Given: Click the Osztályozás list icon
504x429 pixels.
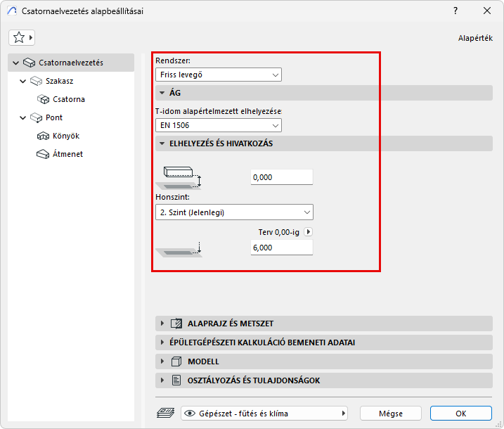Looking at the screenshot, I should 176,380.
